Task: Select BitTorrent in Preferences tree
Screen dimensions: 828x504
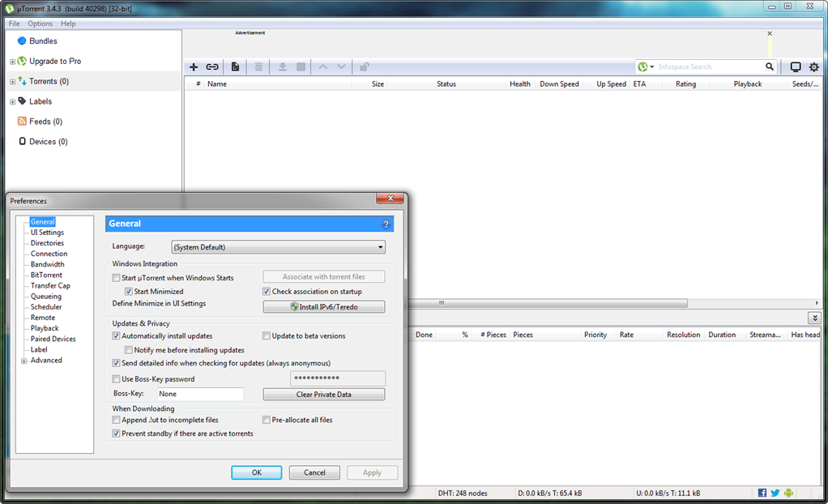Action: 46,275
